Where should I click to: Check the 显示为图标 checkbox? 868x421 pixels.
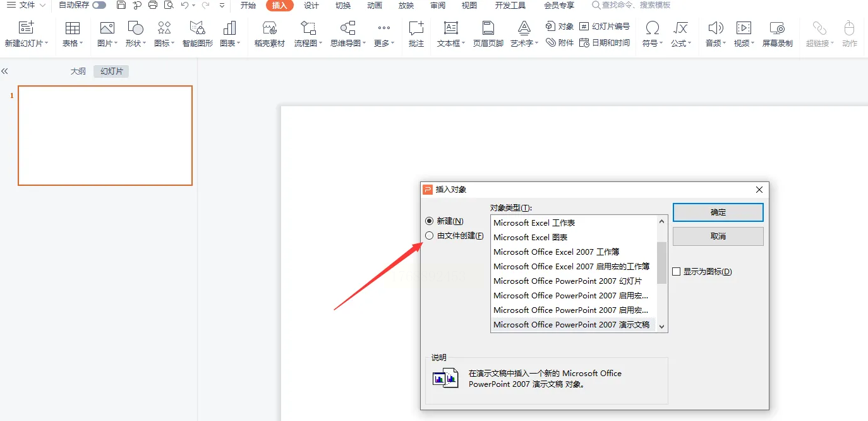pyautogui.click(x=677, y=272)
